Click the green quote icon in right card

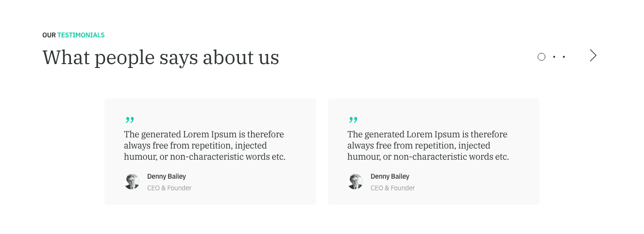pos(353,120)
